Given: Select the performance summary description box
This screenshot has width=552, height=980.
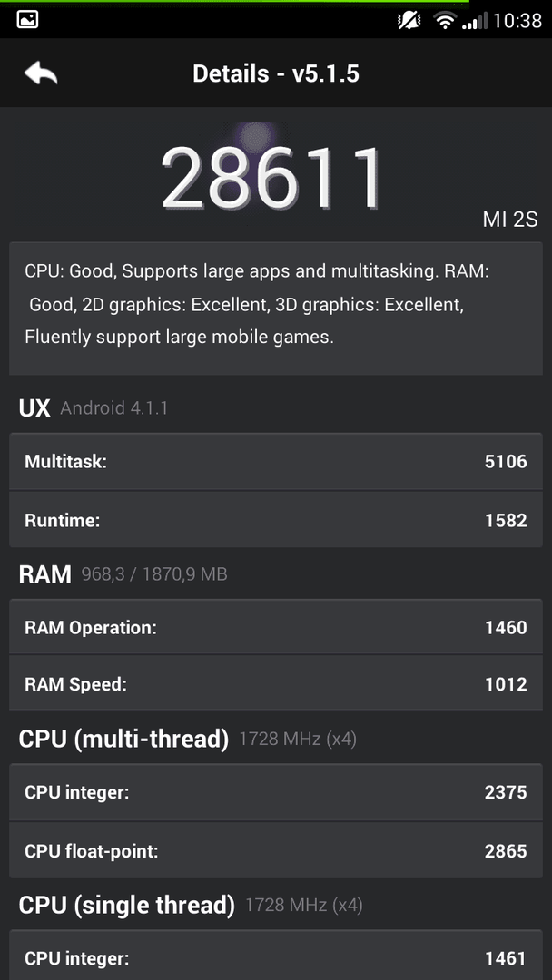Looking at the screenshot, I should pos(276,309).
